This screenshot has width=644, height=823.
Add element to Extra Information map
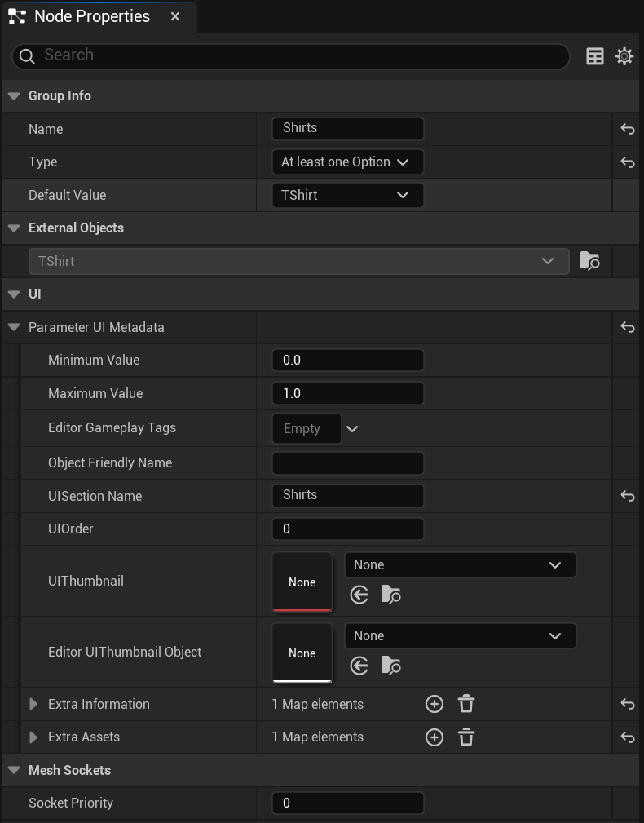click(x=434, y=704)
